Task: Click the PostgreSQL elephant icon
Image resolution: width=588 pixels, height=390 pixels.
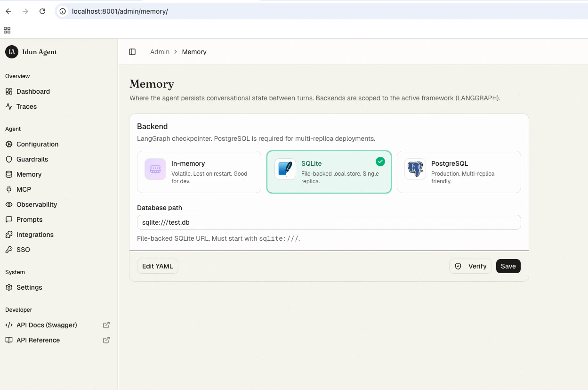Action: pos(415,169)
